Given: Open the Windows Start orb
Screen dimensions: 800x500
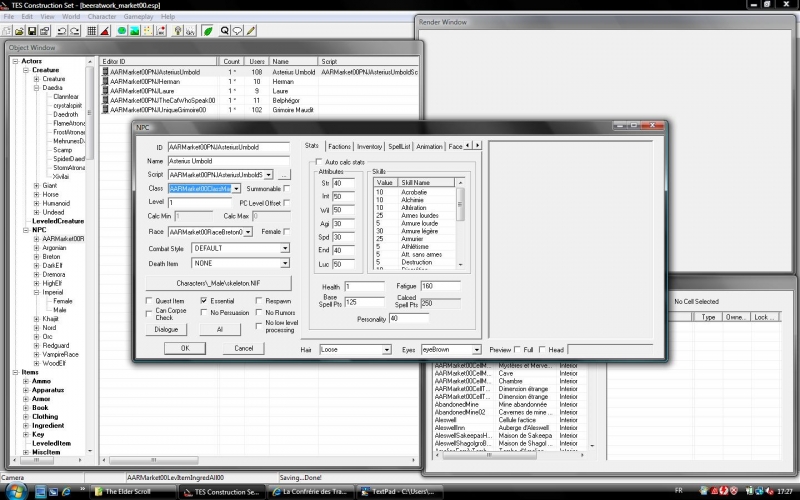Looking at the screenshot, I should [x=15, y=492].
